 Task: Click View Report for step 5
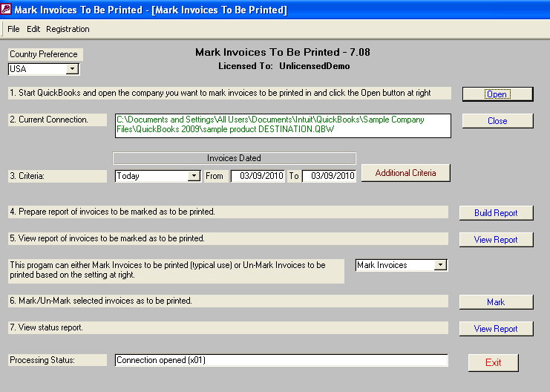tap(496, 240)
